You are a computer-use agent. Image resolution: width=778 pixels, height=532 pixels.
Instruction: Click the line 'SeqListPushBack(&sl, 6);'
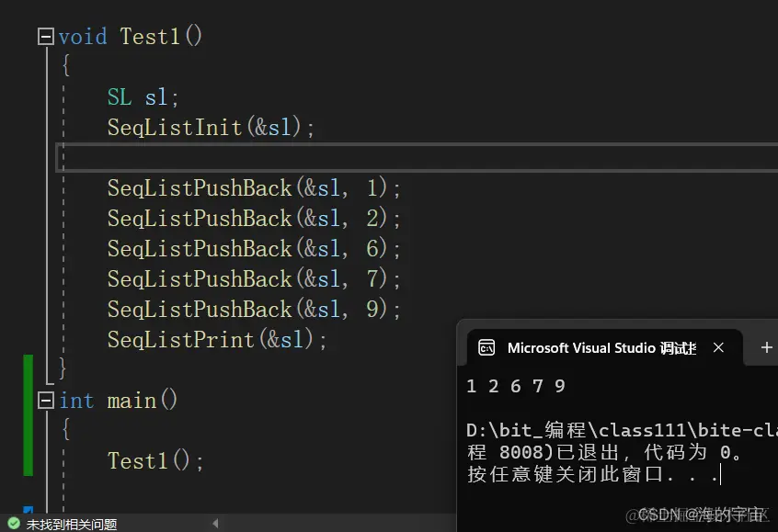point(254,248)
